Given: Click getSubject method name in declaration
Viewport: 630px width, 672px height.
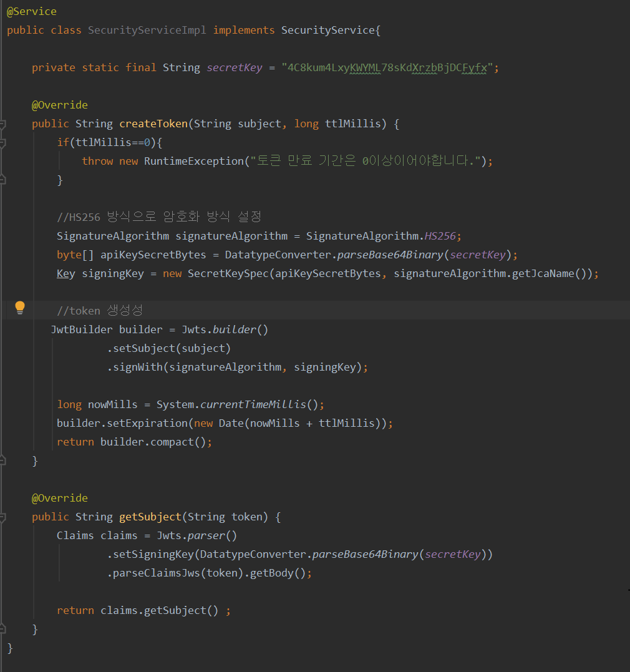Looking at the screenshot, I should pos(150,517).
